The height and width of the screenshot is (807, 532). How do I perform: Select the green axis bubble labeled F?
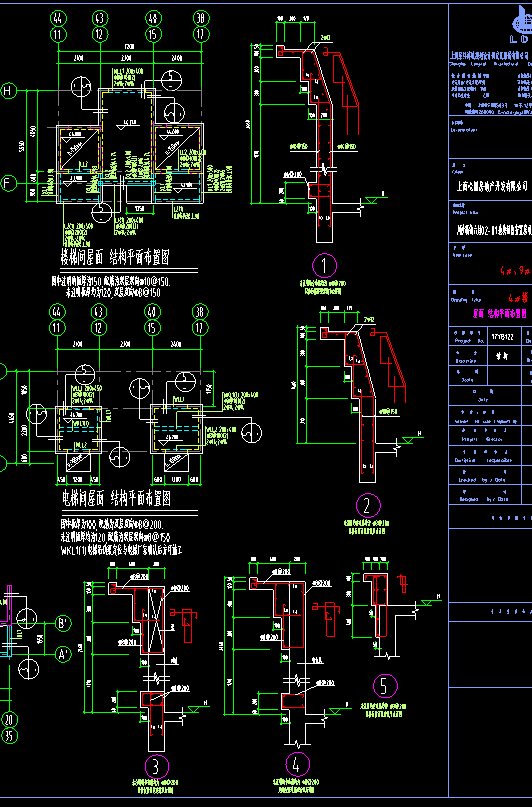(x=8, y=183)
